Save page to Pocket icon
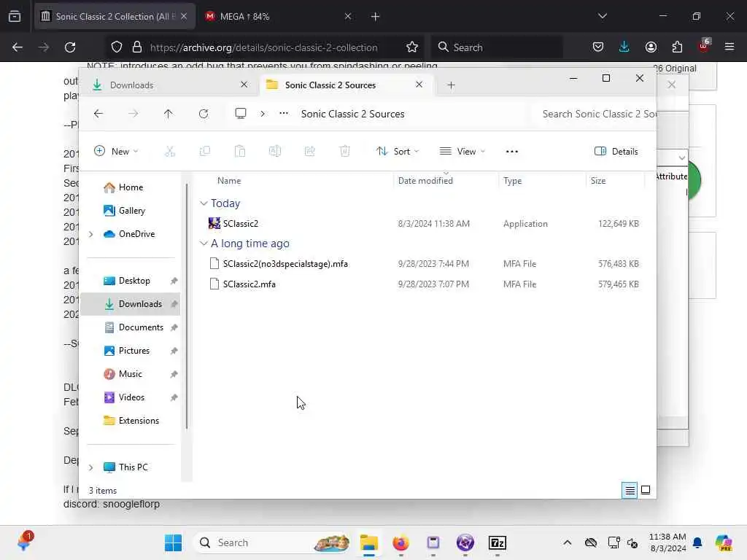Screen dimensions: 747x560 598,47
